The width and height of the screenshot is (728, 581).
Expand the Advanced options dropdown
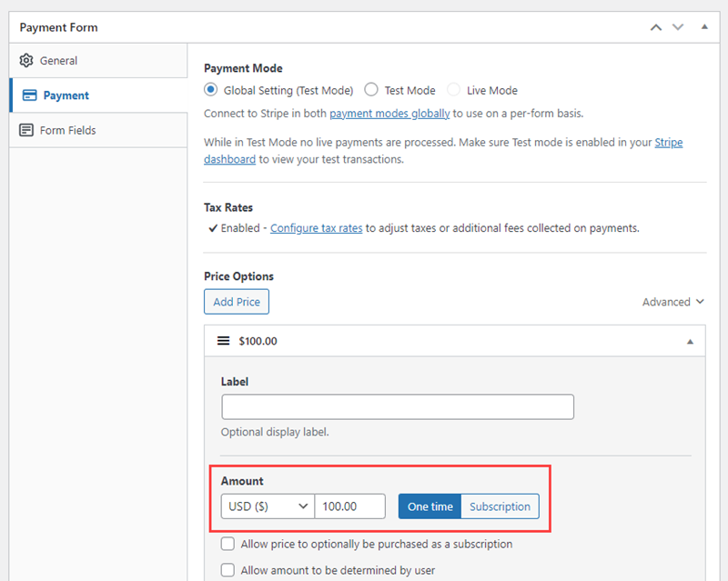coord(673,302)
